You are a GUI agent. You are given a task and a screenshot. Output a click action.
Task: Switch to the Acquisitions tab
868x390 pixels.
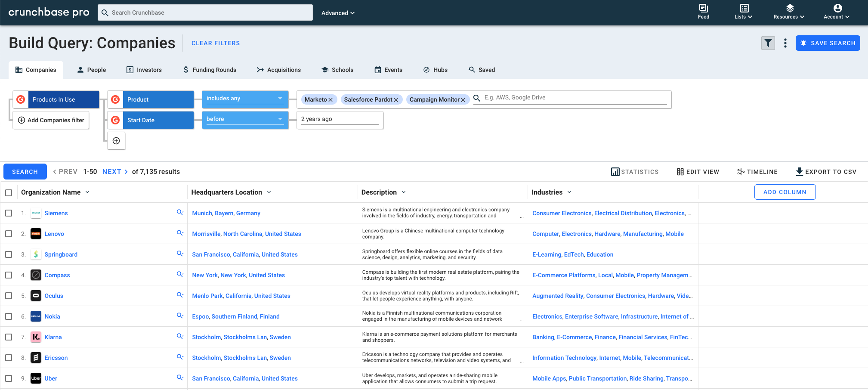pos(279,70)
